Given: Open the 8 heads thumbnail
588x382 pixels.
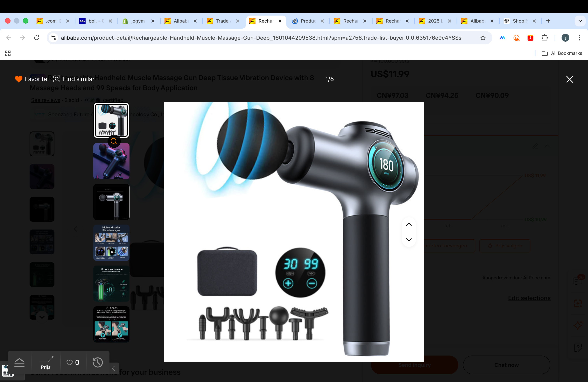Looking at the screenshot, I should (x=111, y=324).
